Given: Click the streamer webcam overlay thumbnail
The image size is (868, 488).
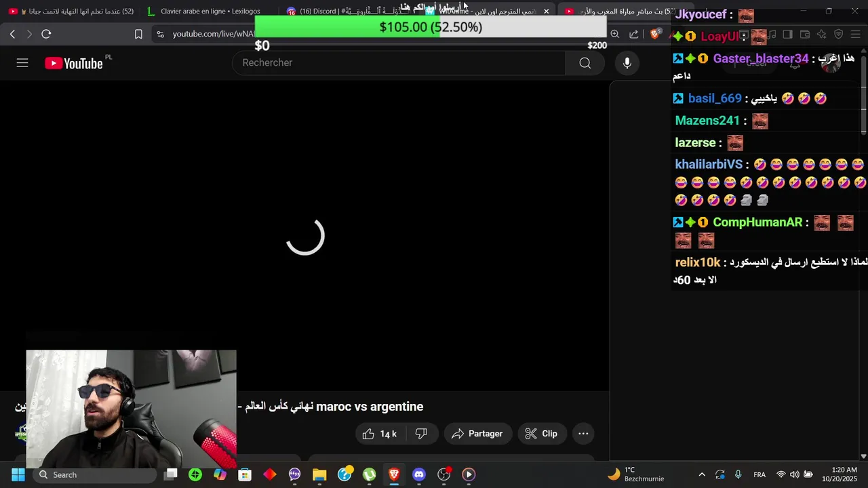Looking at the screenshot, I should [132, 409].
